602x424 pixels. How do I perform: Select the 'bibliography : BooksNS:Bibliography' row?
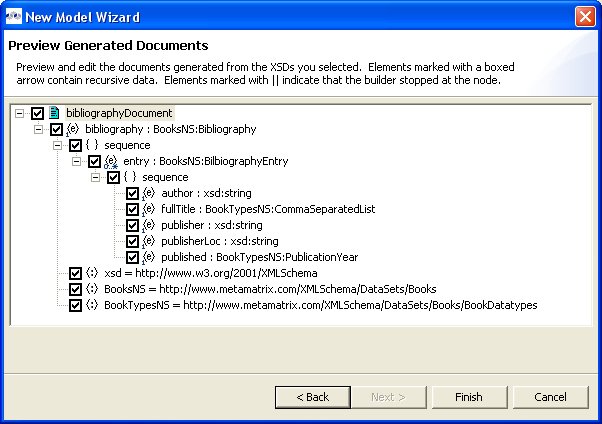(170, 129)
